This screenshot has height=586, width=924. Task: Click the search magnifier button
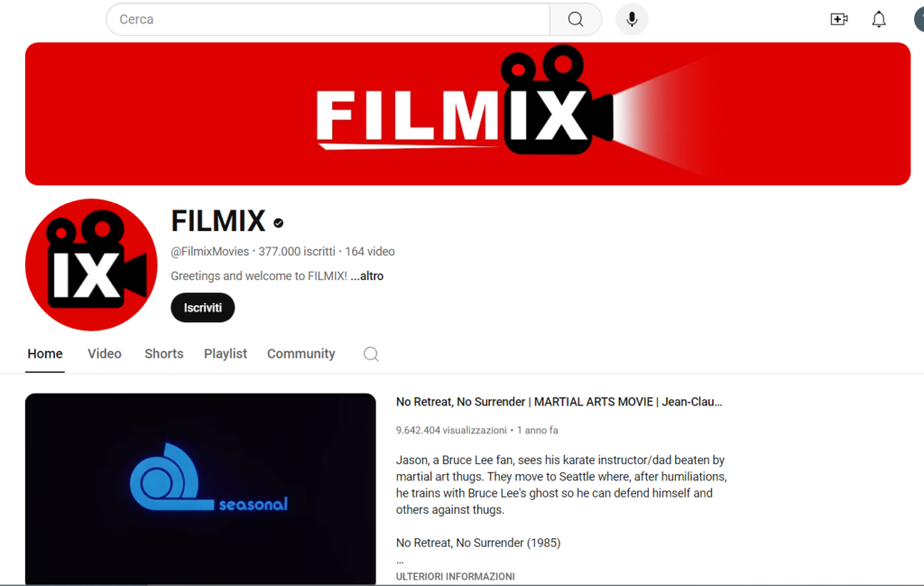coord(576,20)
